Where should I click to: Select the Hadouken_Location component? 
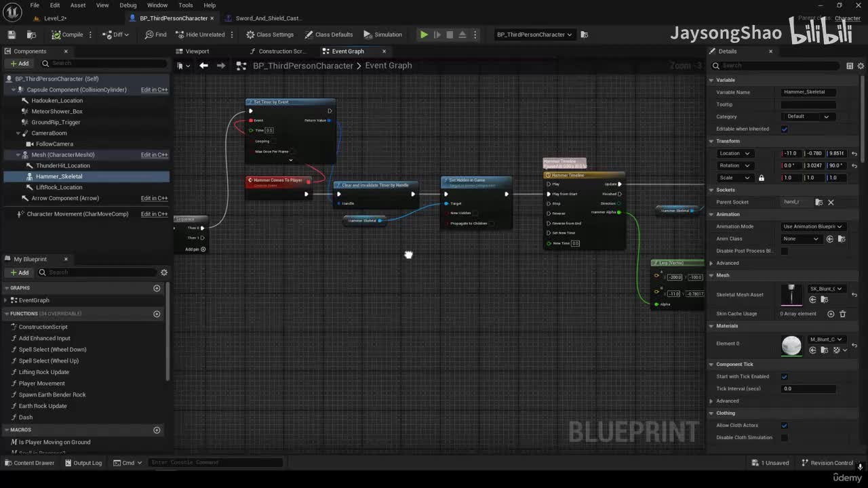pyautogui.click(x=57, y=100)
